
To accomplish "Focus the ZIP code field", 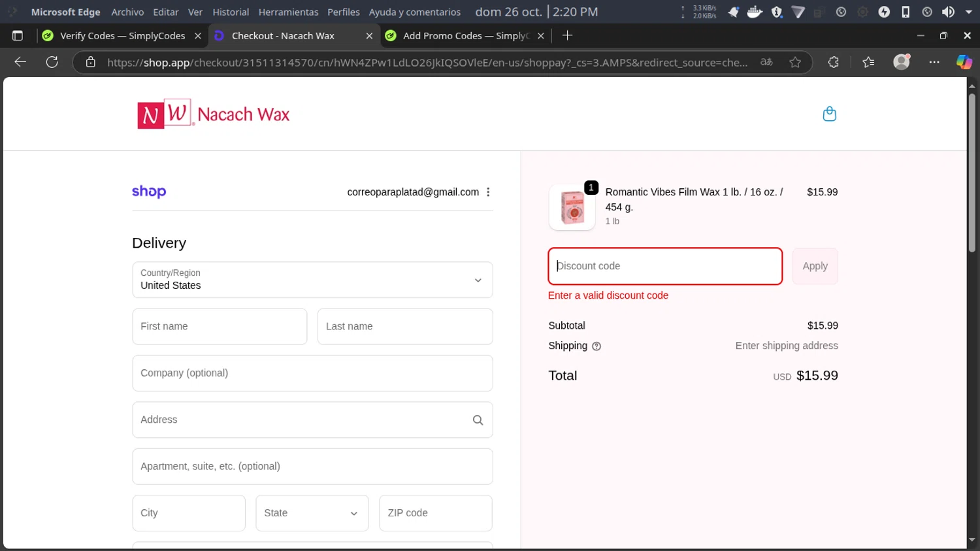I will point(436,513).
